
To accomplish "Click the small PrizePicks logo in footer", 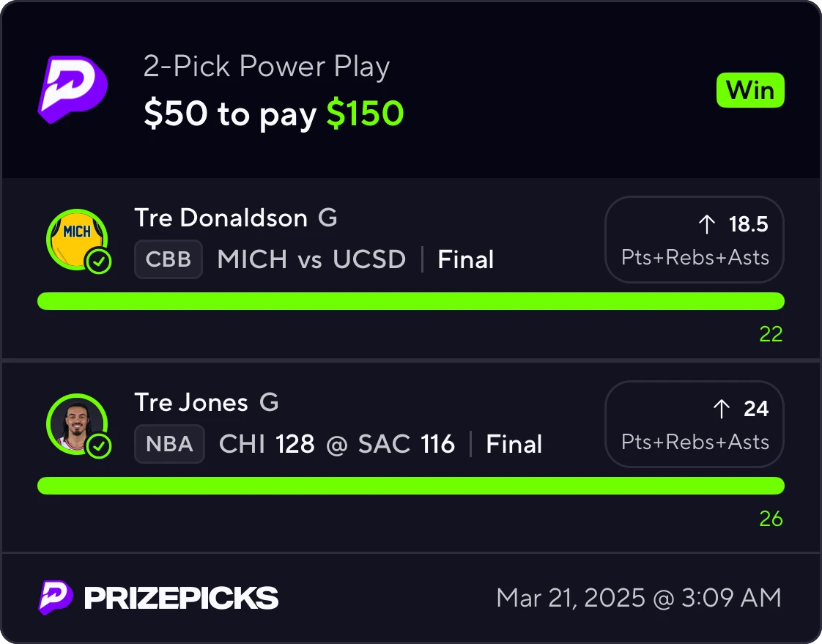I will (55, 597).
